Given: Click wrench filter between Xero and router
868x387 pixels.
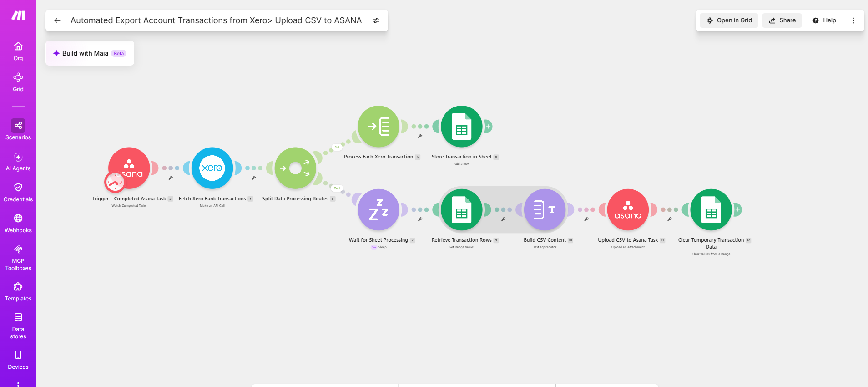Looking at the screenshot, I should coord(254,178).
